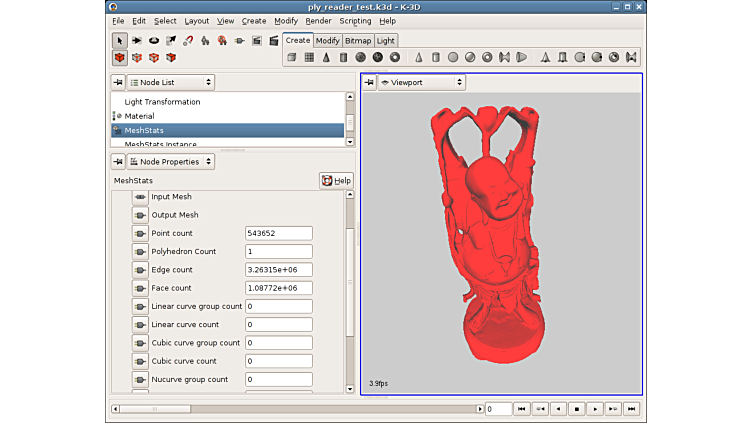Click the Face count value field
The height and width of the screenshot is (423, 752).
tap(279, 288)
